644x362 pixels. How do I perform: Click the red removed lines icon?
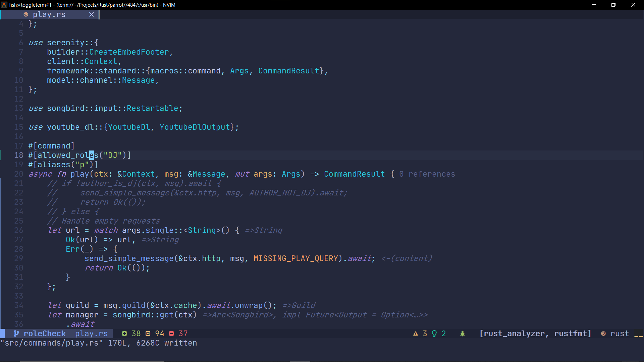(x=171, y=334)
